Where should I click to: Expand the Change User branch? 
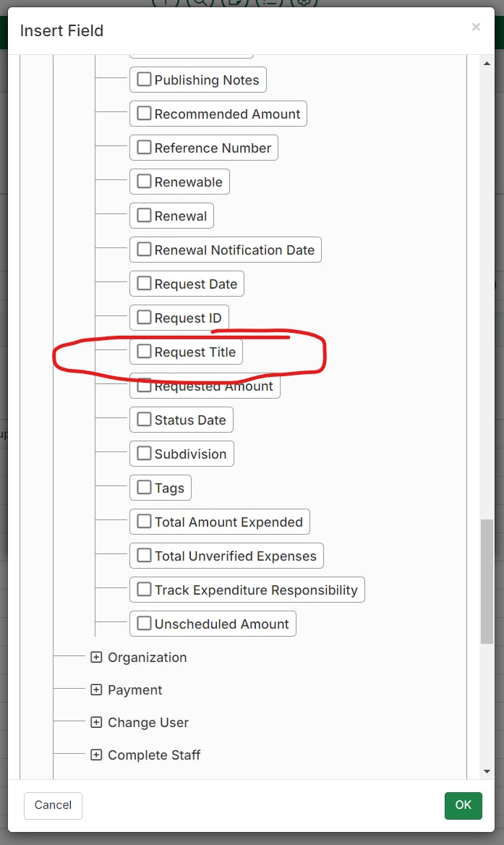click(96, 723)
